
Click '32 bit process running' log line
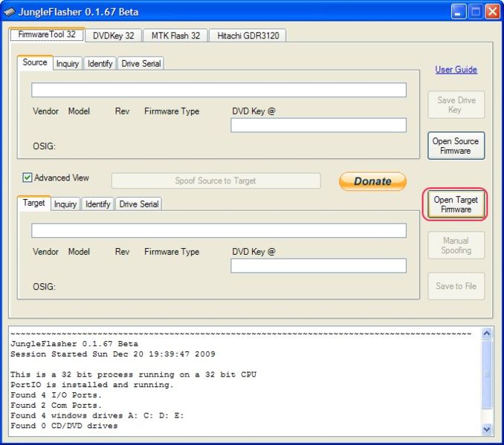click(133, 374)
